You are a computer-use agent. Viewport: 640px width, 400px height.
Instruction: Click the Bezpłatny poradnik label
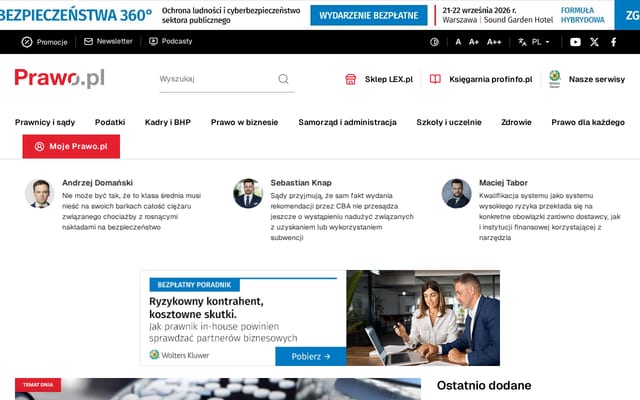(194, 285)
